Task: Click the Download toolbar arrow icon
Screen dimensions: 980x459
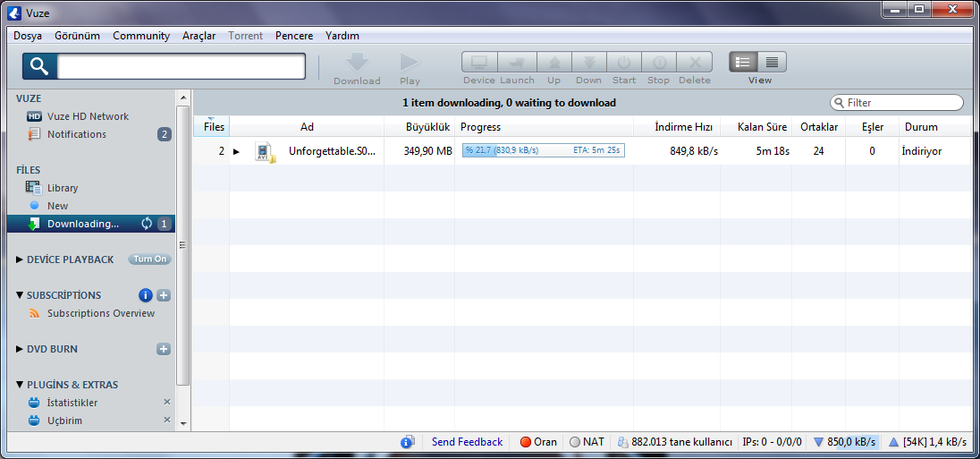Action: (358, 62)
